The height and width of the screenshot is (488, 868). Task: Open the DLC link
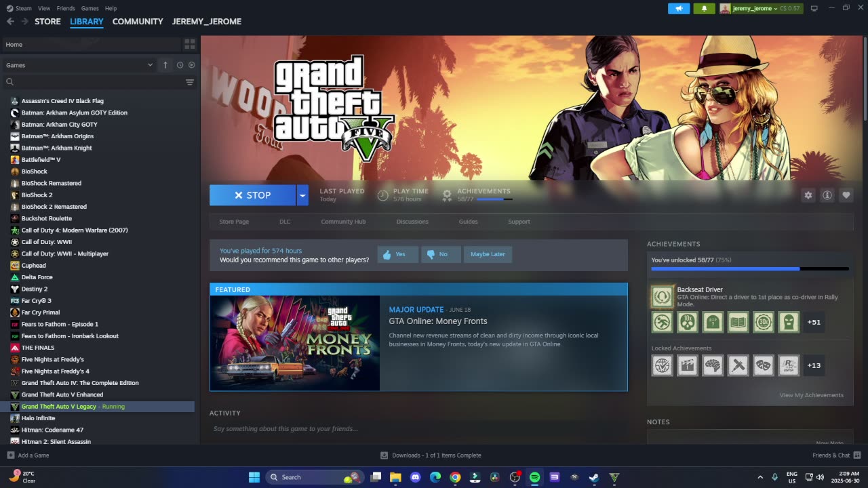coord(285,222)
